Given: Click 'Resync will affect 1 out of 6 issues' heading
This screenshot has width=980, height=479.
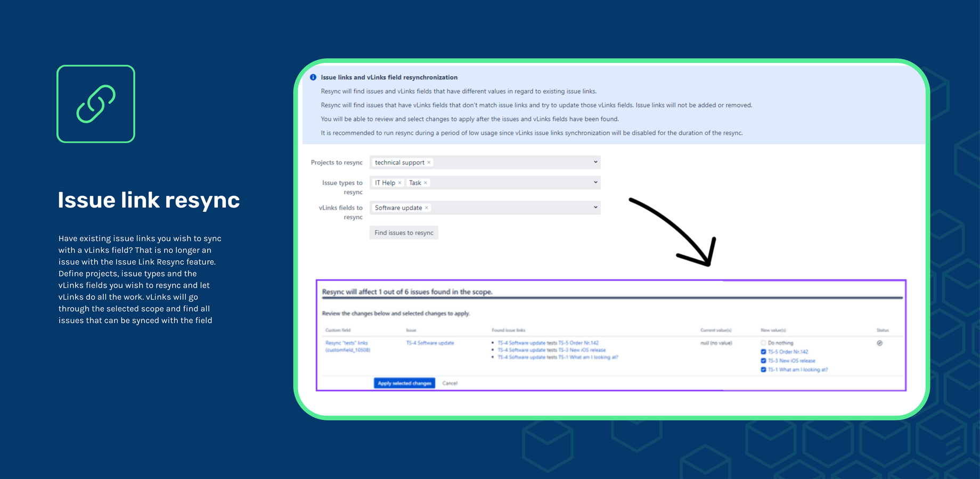Looking at the screenshot, I should 407,292.
